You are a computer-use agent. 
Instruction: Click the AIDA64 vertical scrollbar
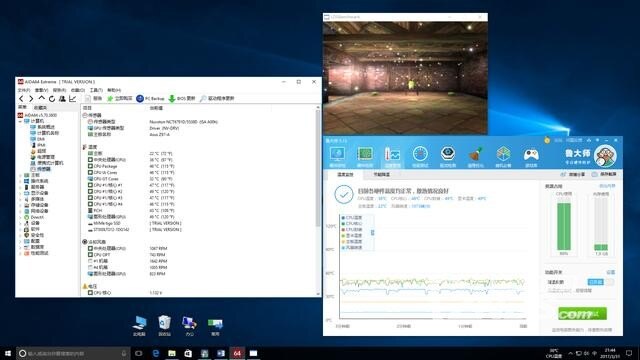[x=318, y=200]
